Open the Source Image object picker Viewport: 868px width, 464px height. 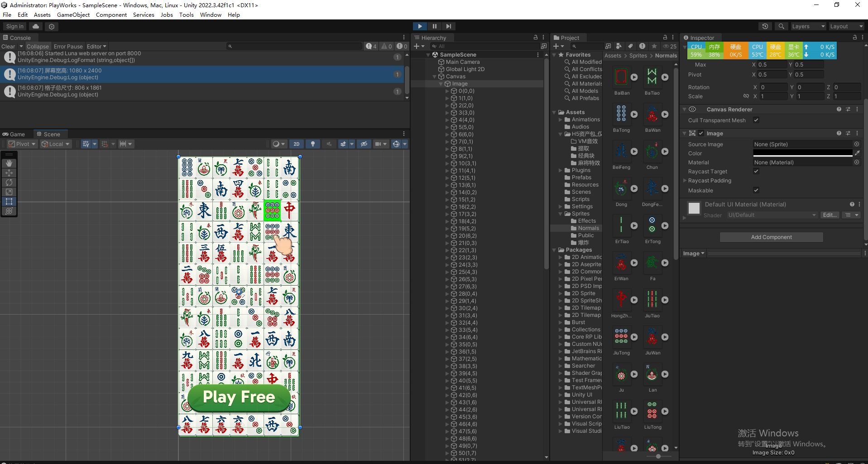[857, 144]
